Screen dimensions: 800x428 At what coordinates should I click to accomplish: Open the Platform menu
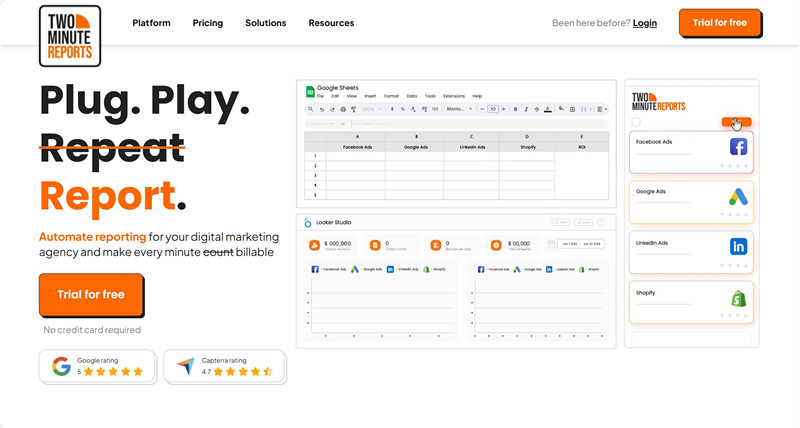click(x=152, y=23)
